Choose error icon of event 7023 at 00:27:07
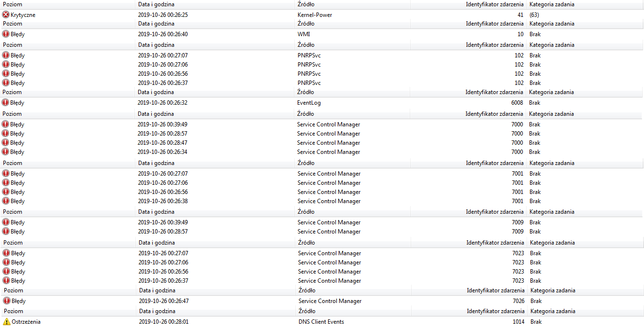This screenshot has width=644, height=330. pos(7,253)
